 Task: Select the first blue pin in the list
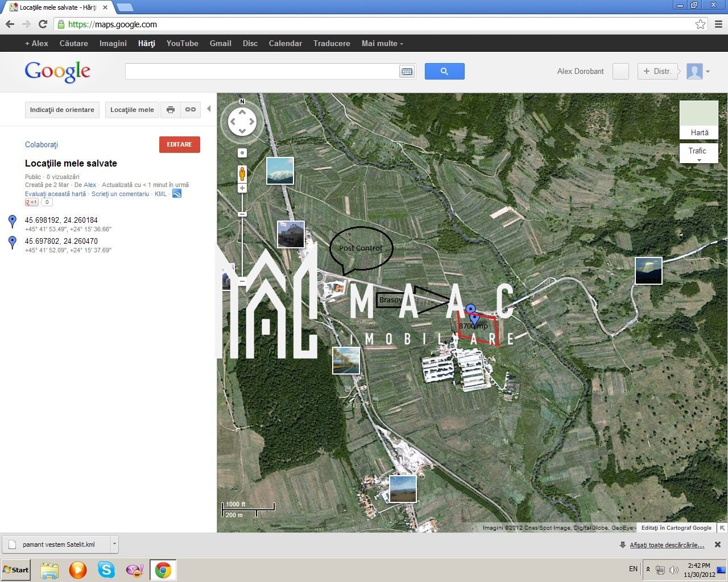13,222
